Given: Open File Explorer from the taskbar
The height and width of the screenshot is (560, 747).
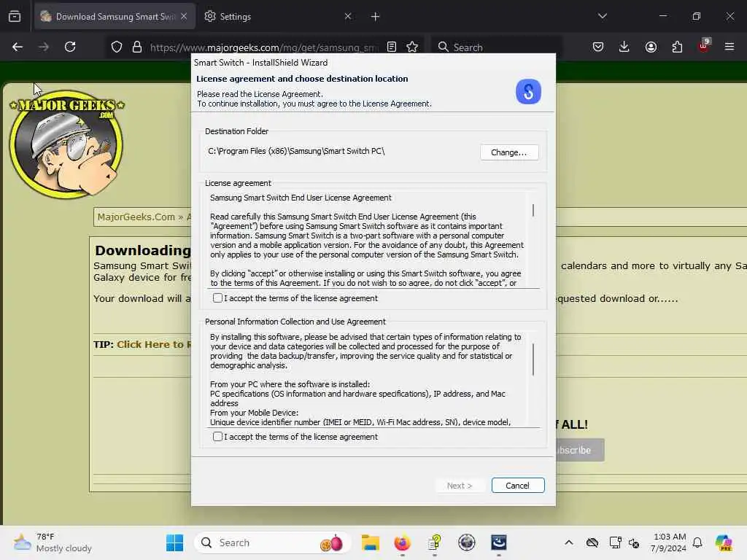Looking at the screenshot, I should point(370,542).
